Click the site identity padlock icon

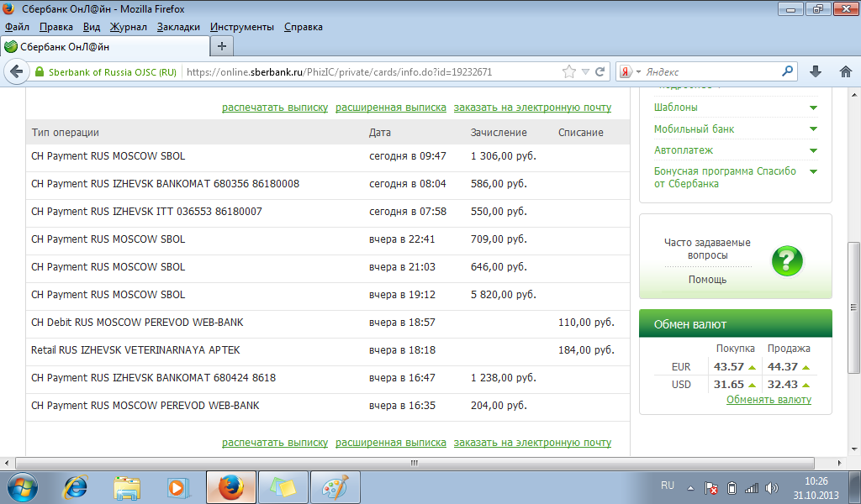point(39,72)
